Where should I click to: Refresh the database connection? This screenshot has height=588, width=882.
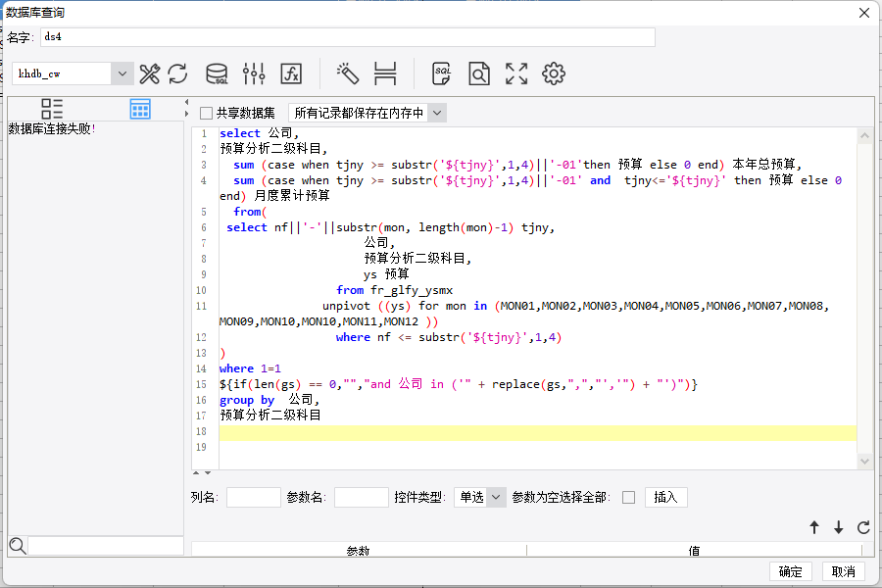tap(177, 73)
